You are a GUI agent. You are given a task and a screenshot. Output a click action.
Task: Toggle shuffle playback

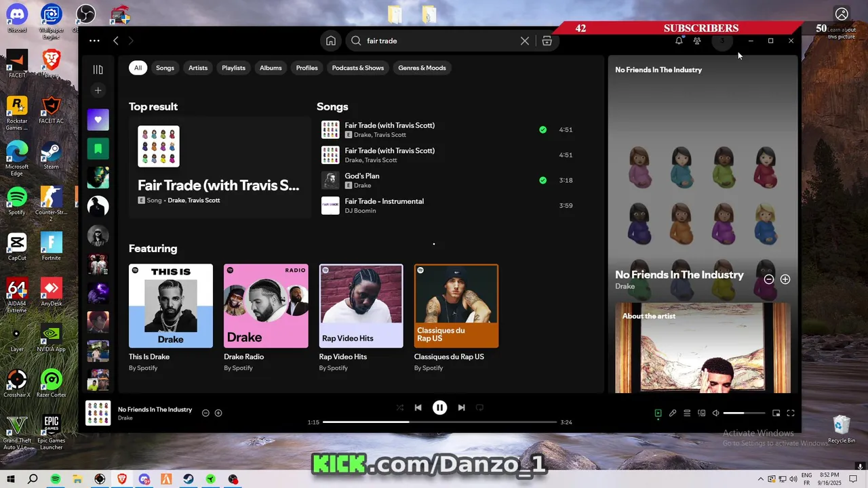click(399, 407)
